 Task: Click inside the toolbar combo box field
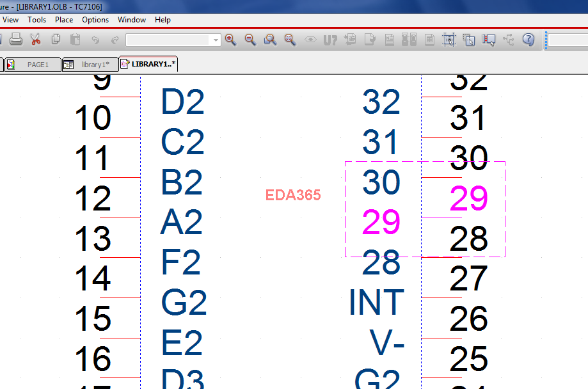(x=168, y=40)
